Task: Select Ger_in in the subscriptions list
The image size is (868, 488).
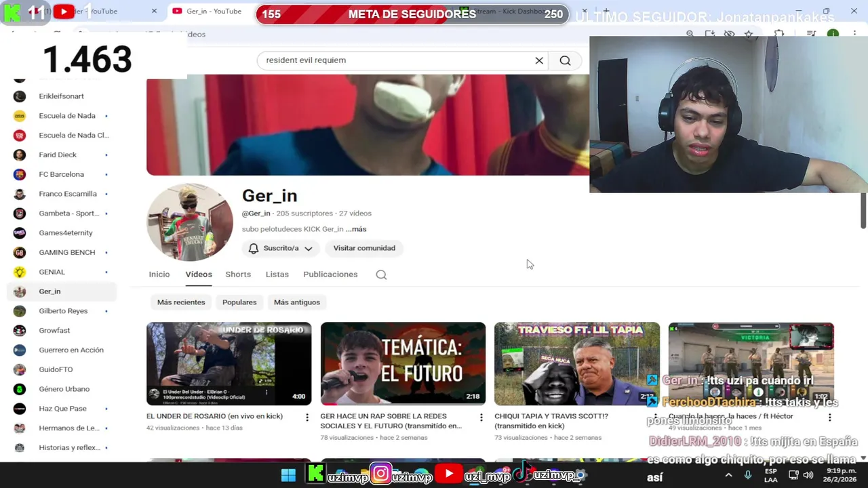Action: click(62, 291)
